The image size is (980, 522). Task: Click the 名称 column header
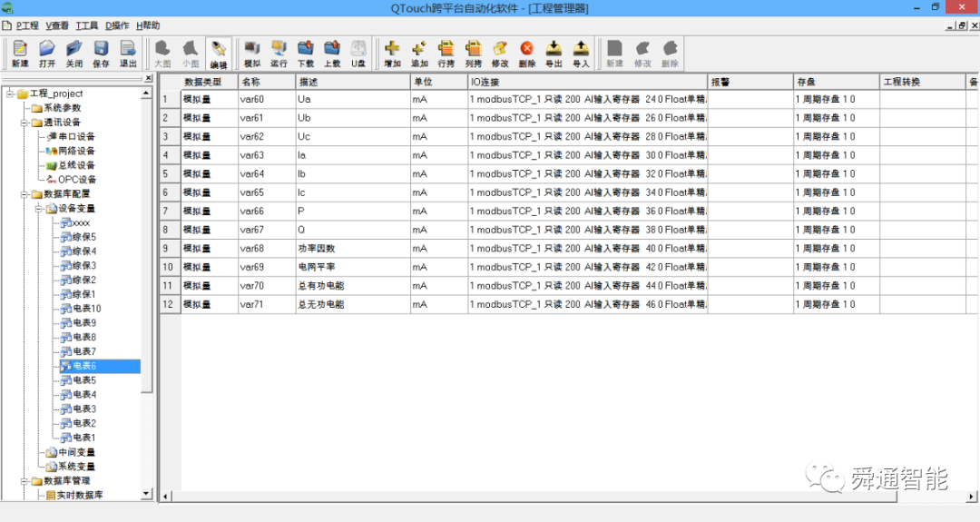click(x=267, y=82)
